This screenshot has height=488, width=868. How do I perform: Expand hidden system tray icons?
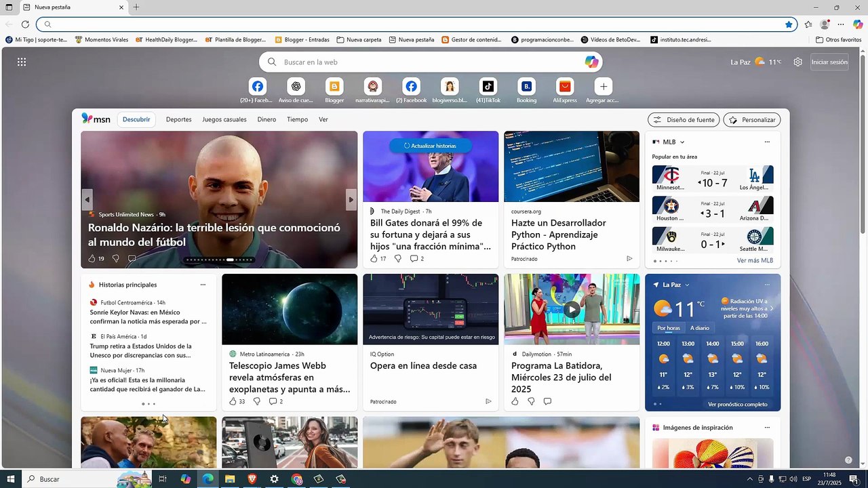[749, 479]
